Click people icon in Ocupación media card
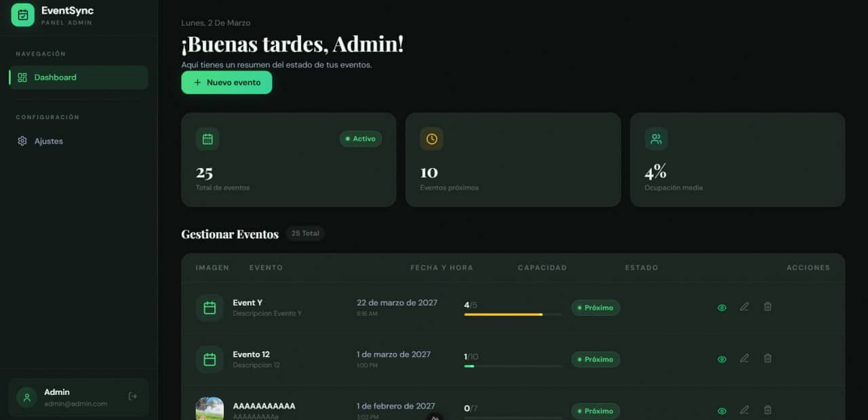This screenshot has height=420, width=868. click(x=656, y=139)
